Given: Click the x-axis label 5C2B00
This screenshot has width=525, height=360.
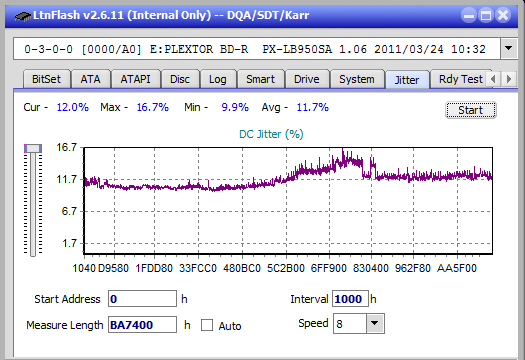Looking at the screenshot, I should pos(286,268).
